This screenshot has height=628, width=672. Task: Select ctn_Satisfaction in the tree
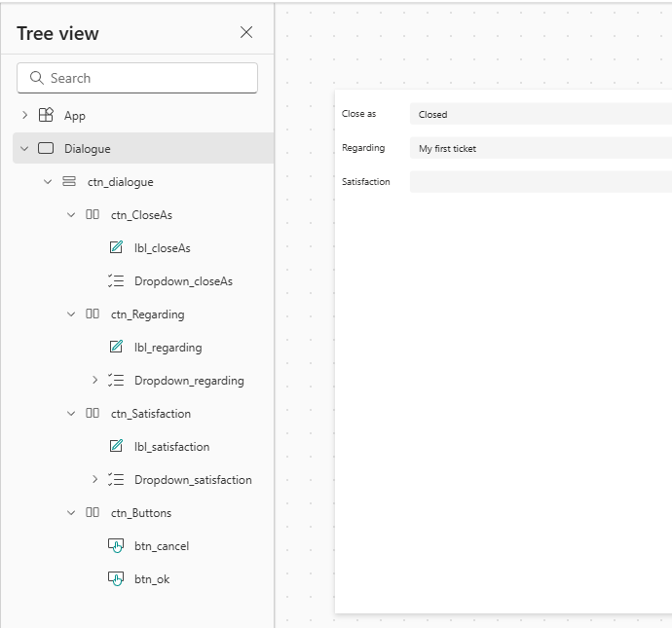pyautogui.click(x=150, y=414)
